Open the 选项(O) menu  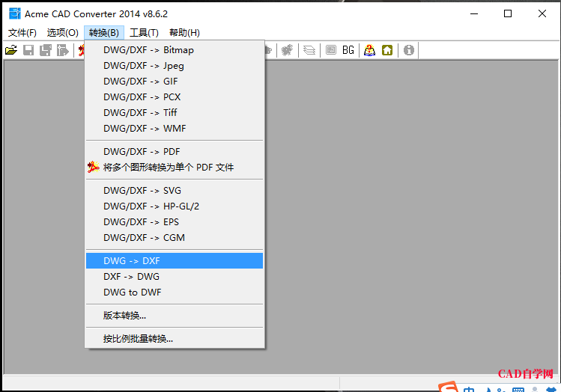point(63,33)
